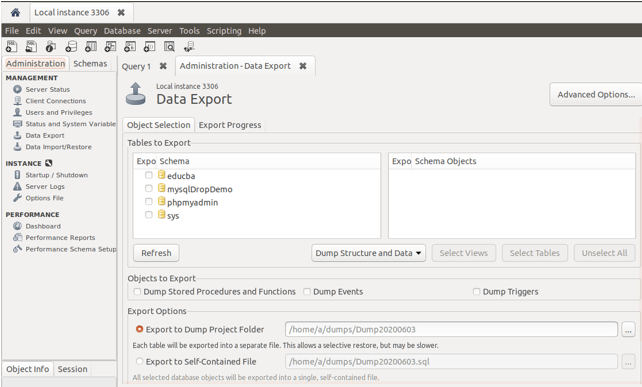Click the Refresh button
The height and width of the screenshot is (387, 642).
click(x=156, y=253)
